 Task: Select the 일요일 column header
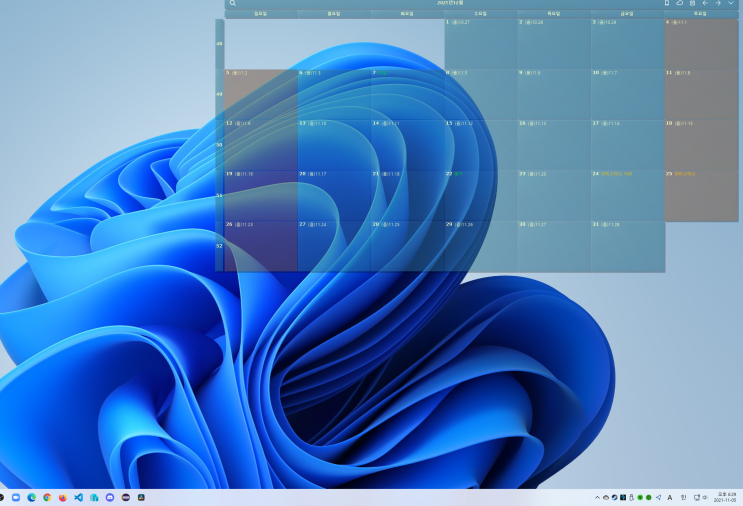261,14
